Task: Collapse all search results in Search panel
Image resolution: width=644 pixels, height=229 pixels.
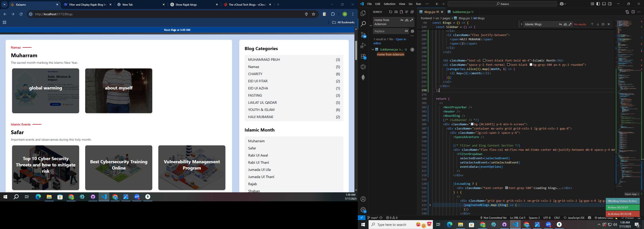Action: pyautogui.click(x=412, y=12)
